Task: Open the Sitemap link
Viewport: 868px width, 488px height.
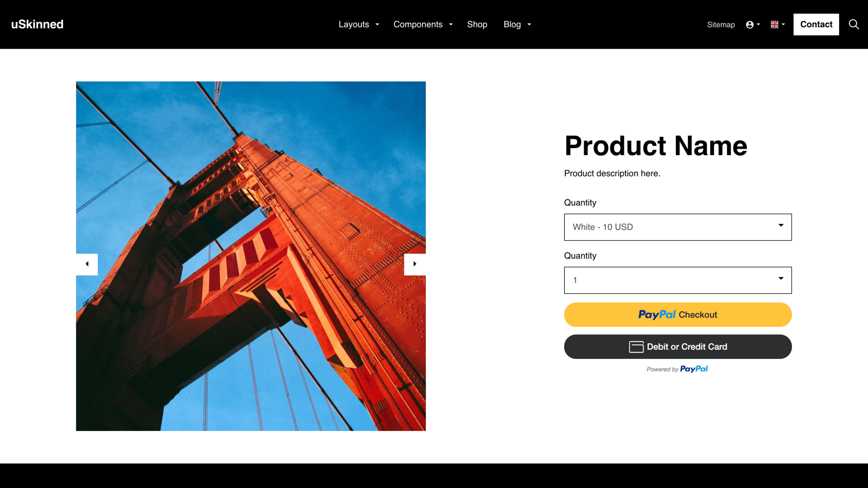Action: pos(721,24)
